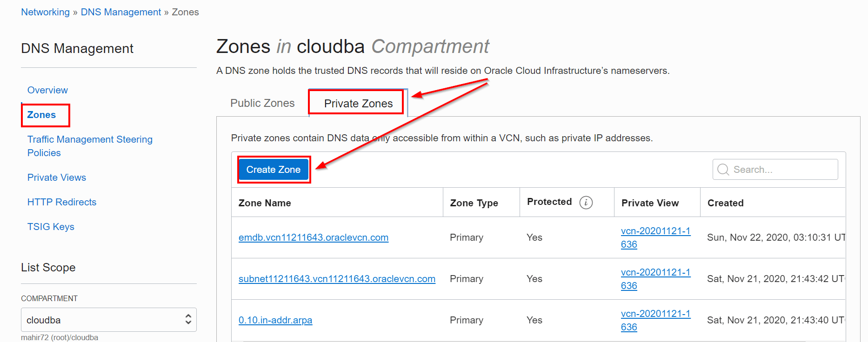Open HTTP Redirects settings
Screen dimensions: 868x342
pos(62,202)
